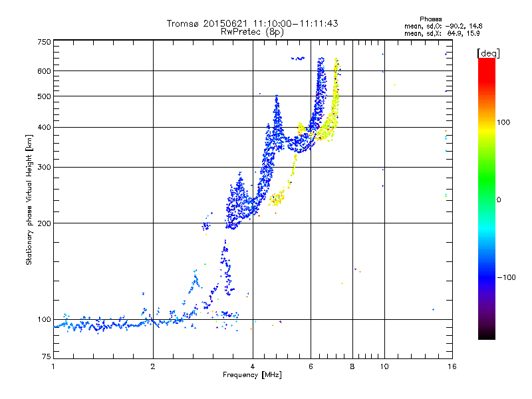The image size is (532, 399).
Task: Click 'Stationary phase Virtual Height [km]' axis label
Action: [29, 199]
